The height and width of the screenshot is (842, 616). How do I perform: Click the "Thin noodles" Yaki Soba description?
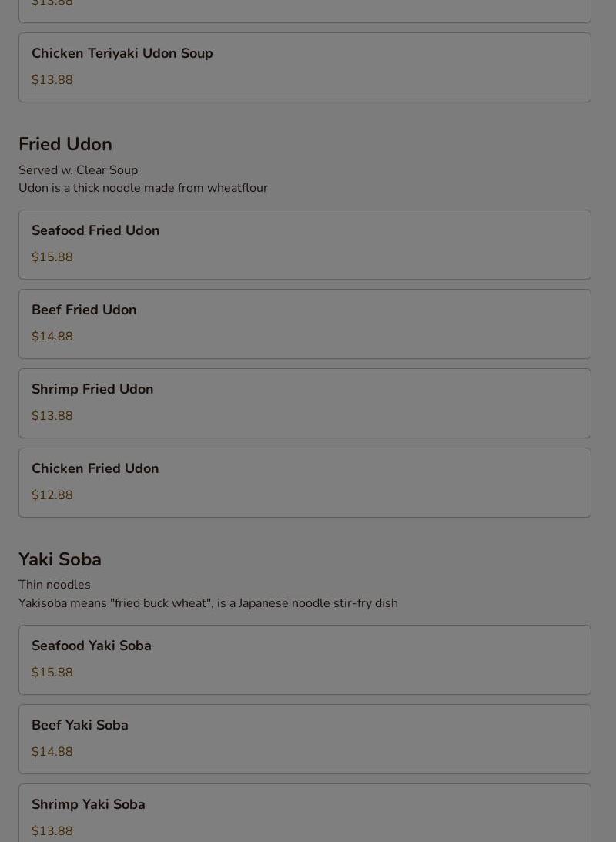click(x=55, y=585)
